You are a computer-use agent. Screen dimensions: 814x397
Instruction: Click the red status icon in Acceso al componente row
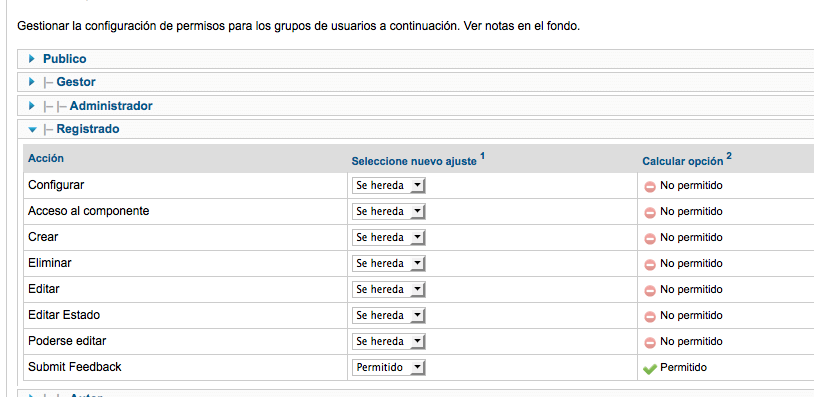[649, 212]
